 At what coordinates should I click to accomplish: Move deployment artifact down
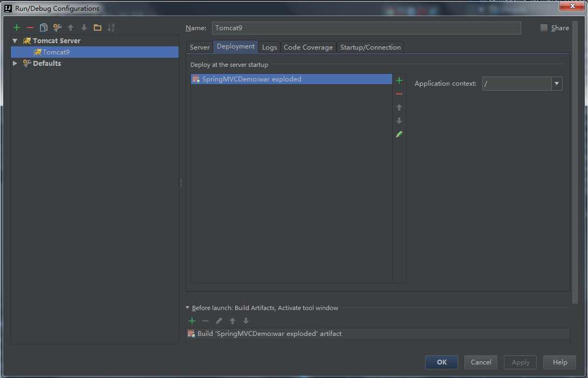point(399,121)
